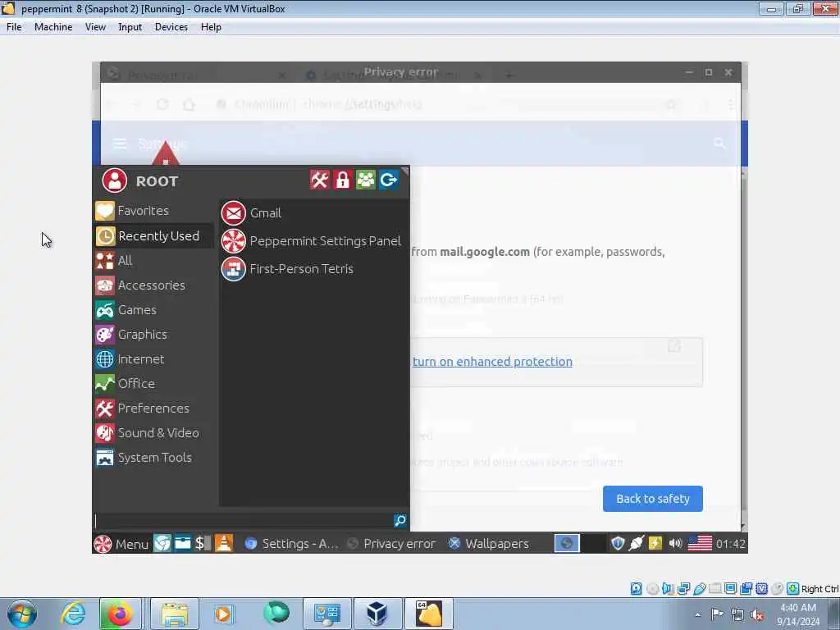
Task: Click the turn on enhanced protection link
Action: coord(492,362)
